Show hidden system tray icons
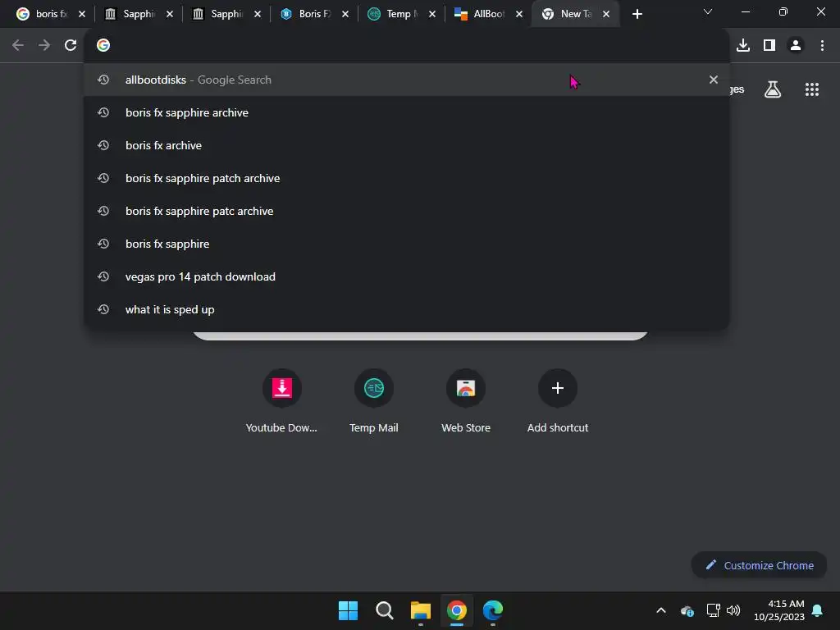 [661, 610]
